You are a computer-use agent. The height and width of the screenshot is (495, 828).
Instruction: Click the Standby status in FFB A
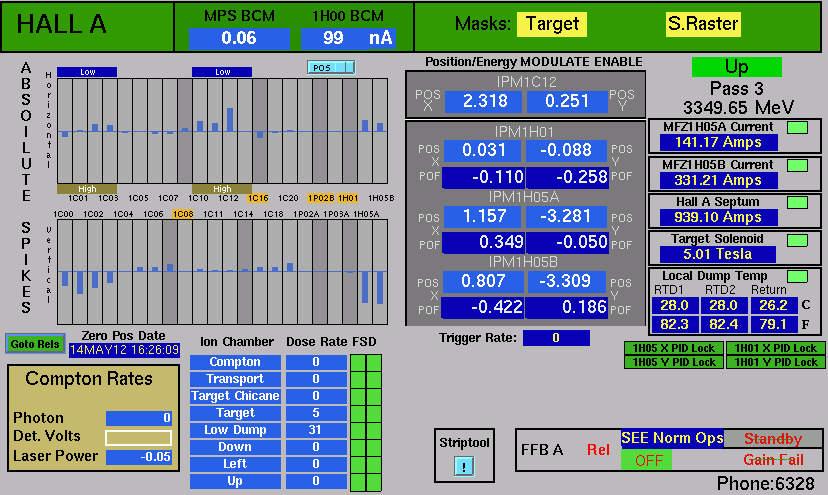(773, 438)
